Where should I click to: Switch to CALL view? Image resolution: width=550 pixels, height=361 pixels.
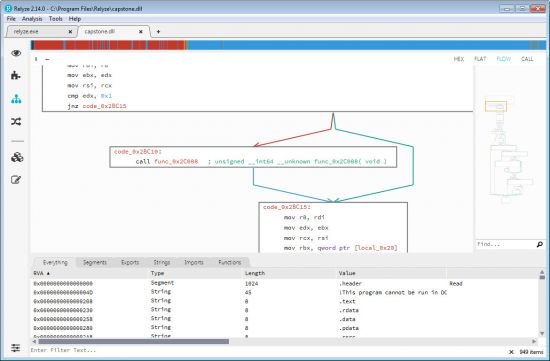[x=527, y=59]
